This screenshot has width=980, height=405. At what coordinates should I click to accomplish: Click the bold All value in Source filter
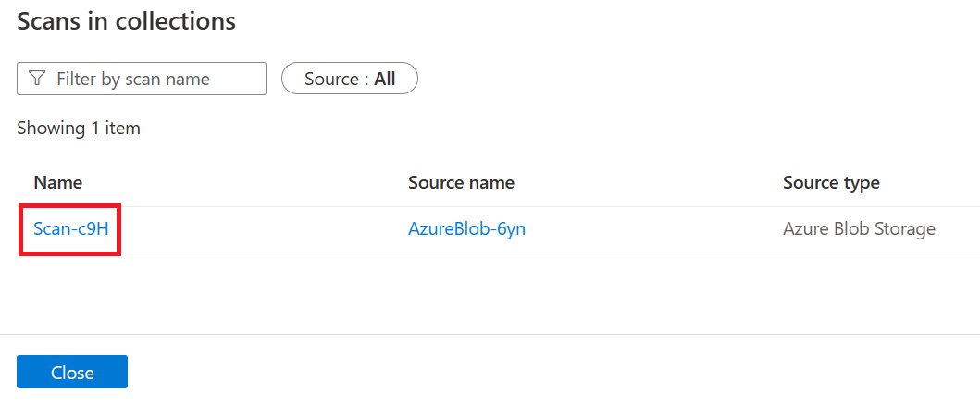(384, 79)
